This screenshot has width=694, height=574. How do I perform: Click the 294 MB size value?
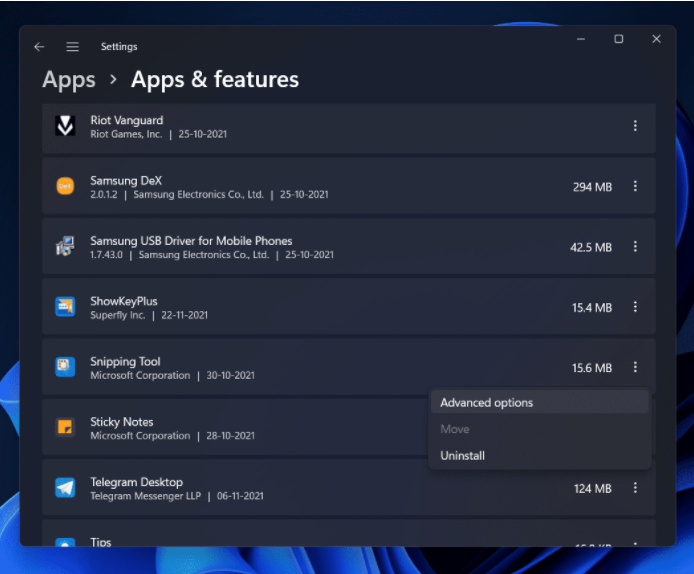coord(592,187)
